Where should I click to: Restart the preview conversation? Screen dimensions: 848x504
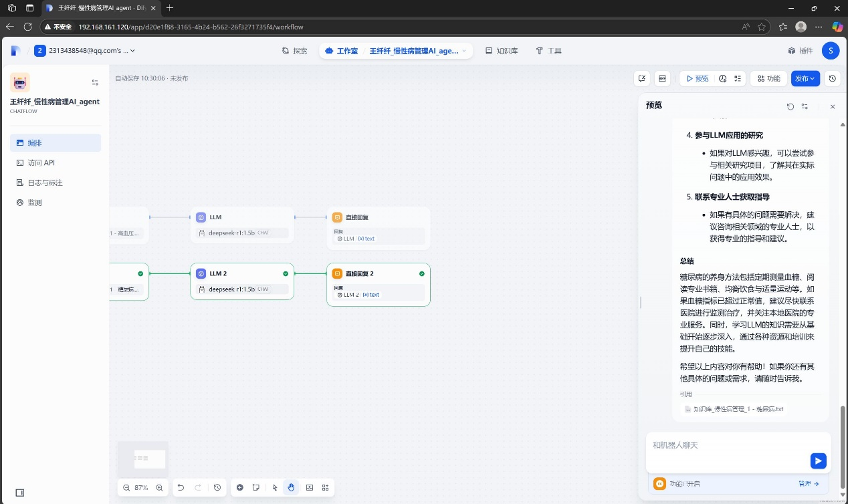[x=790, y=106]
